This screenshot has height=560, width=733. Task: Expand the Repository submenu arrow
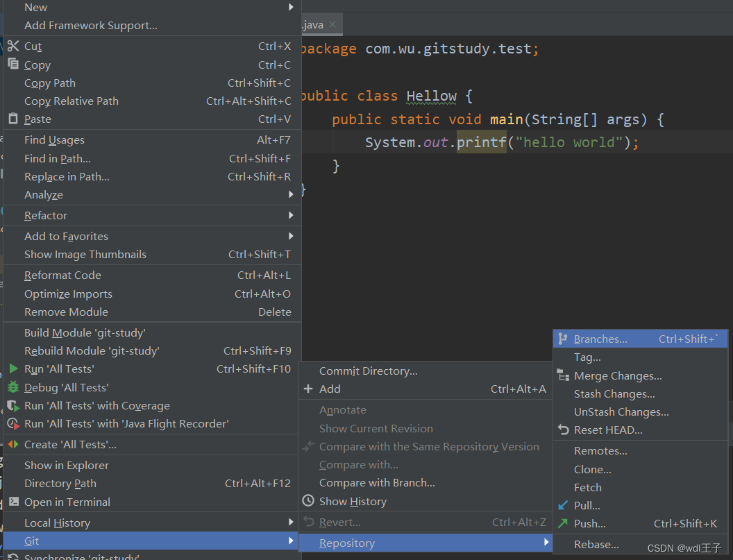click(x=546, y=542)
